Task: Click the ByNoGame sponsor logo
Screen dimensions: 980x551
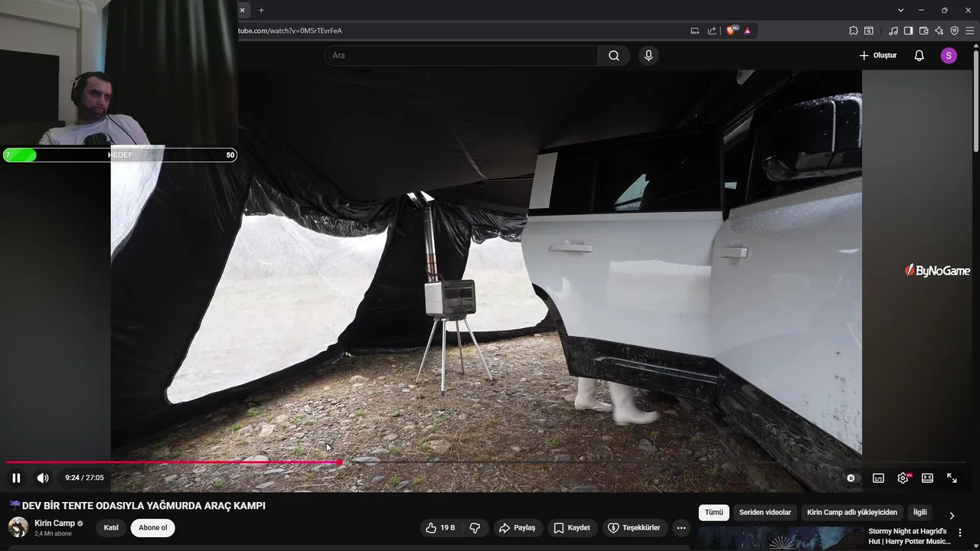Action: coord(937,270)
